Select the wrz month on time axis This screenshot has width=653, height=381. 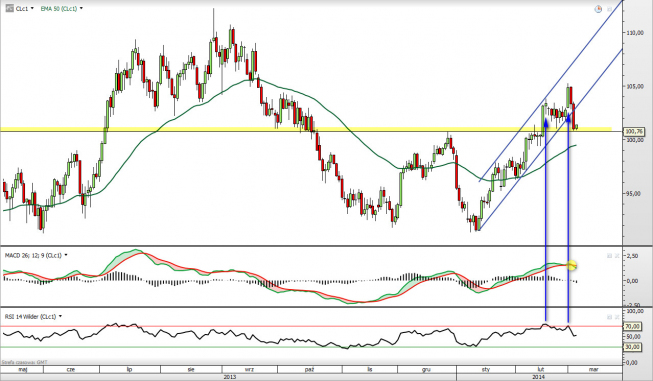(x=249, y=369)
